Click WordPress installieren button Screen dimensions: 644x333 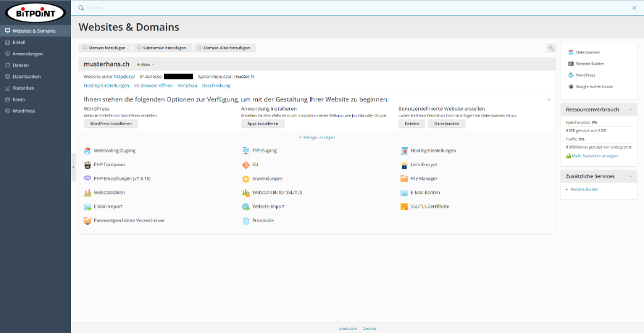(111, 124)
